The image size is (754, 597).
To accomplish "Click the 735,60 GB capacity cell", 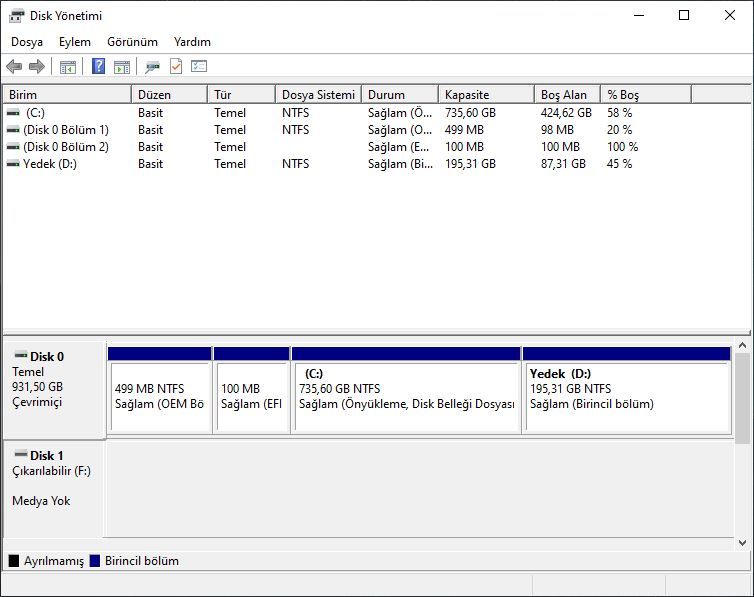I will [470, 113].
